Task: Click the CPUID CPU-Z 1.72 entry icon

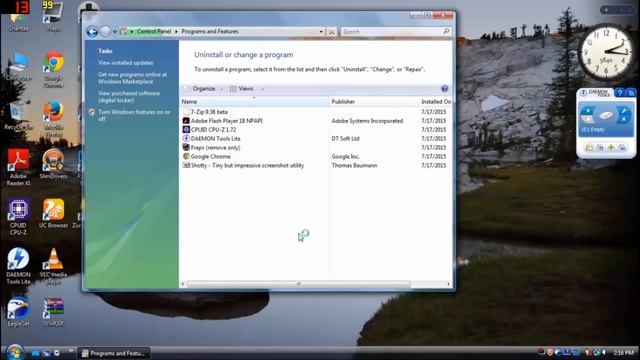Action: pos(186,130)
